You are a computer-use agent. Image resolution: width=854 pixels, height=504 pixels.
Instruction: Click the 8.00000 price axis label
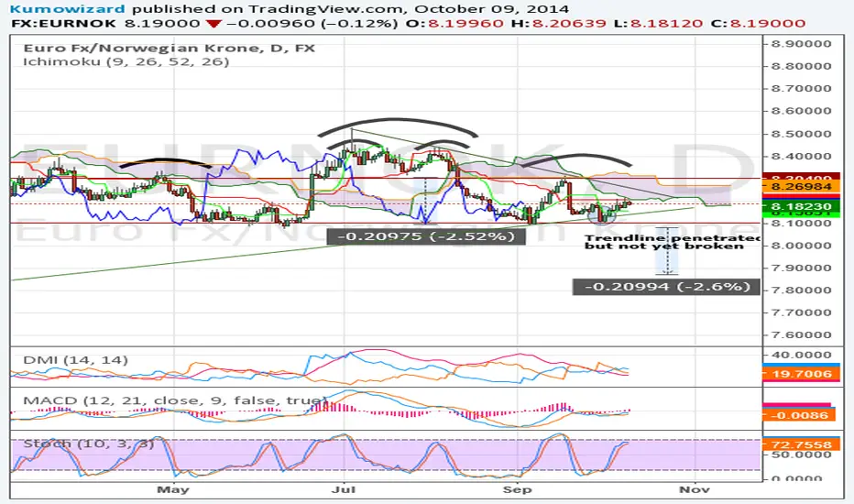point(801,246)
